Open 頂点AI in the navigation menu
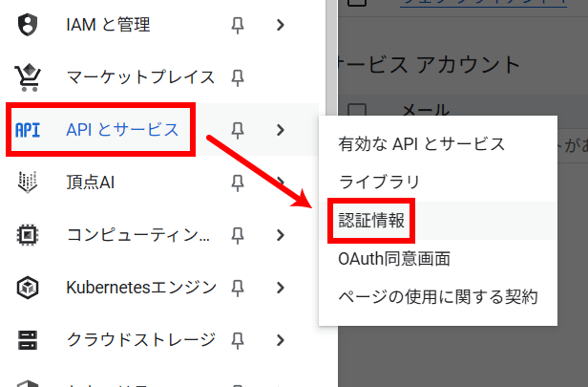Screen dimensions: 588x387 pos(159,183)
